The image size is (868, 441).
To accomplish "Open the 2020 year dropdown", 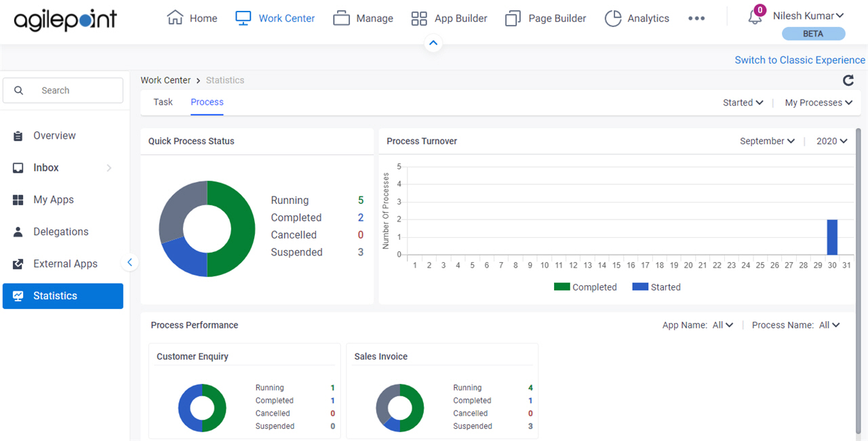I will [x=832, y=141].
